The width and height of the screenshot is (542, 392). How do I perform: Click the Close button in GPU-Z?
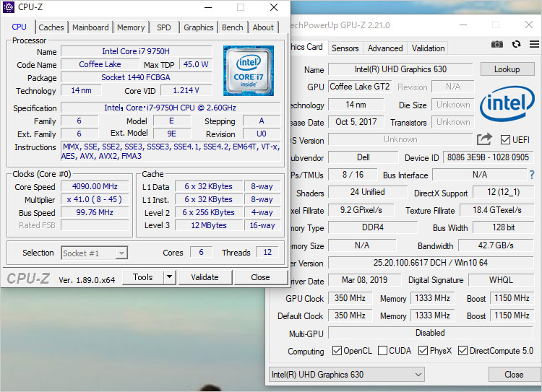pyautogui.click(x=514, y=375)
